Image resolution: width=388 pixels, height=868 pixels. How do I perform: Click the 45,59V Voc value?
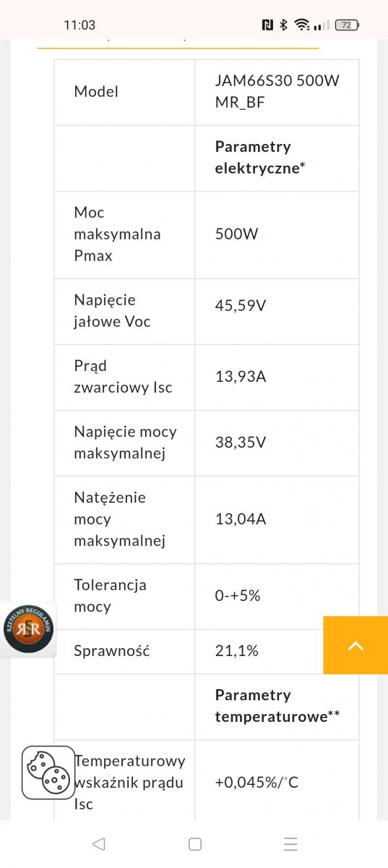click(x=241, y=305)
